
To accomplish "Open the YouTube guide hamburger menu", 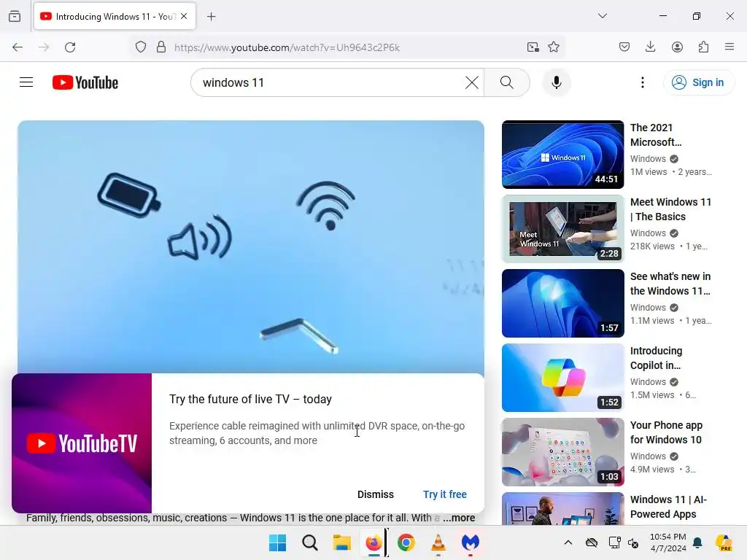I will (x=26, y=82).
